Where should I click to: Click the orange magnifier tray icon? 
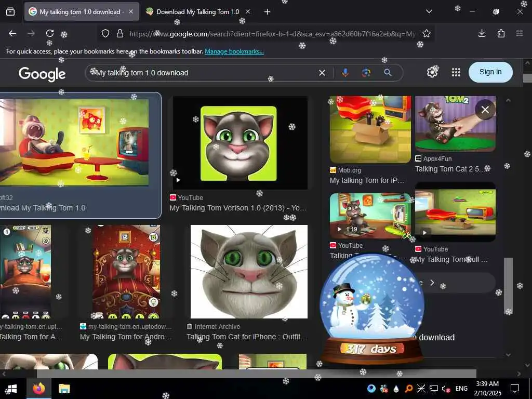tap(409, 389)
